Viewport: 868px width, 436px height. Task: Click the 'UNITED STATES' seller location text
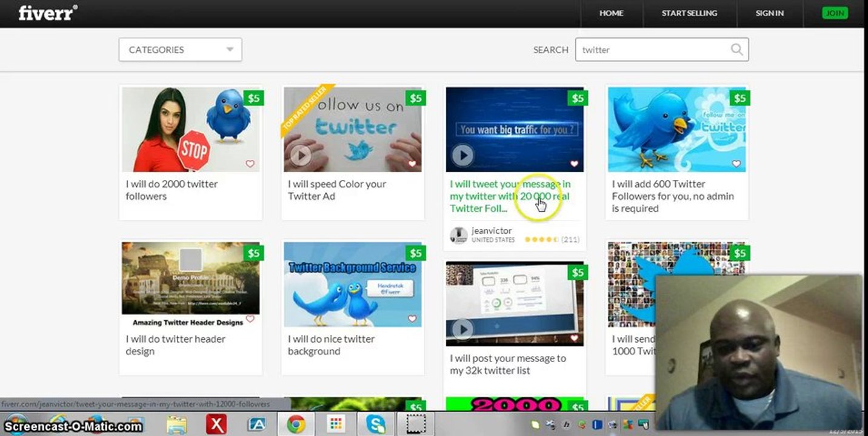493,240
